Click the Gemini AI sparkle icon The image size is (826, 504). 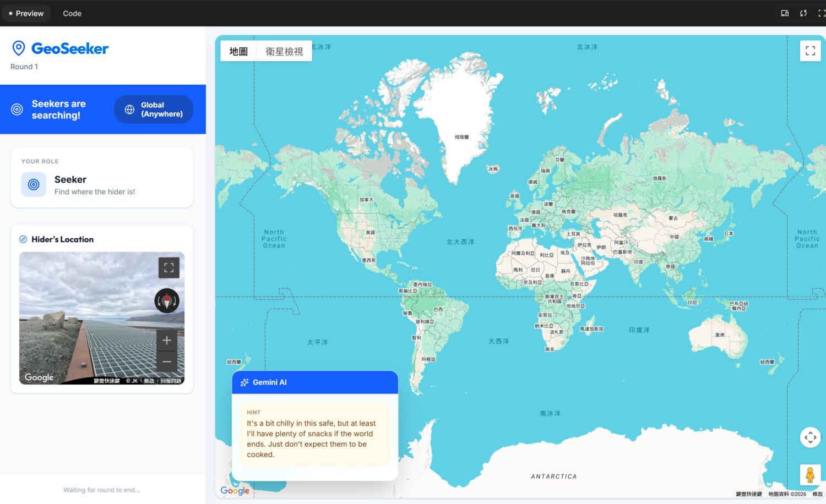click(x=244, y=382)
